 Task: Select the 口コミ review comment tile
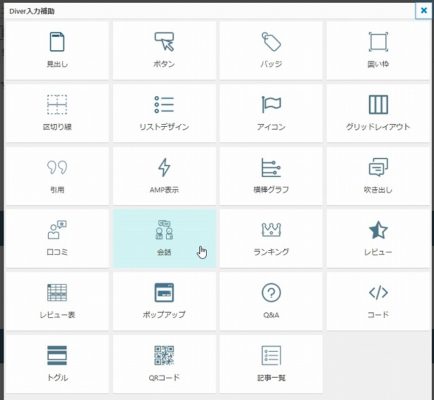[57, 238]
